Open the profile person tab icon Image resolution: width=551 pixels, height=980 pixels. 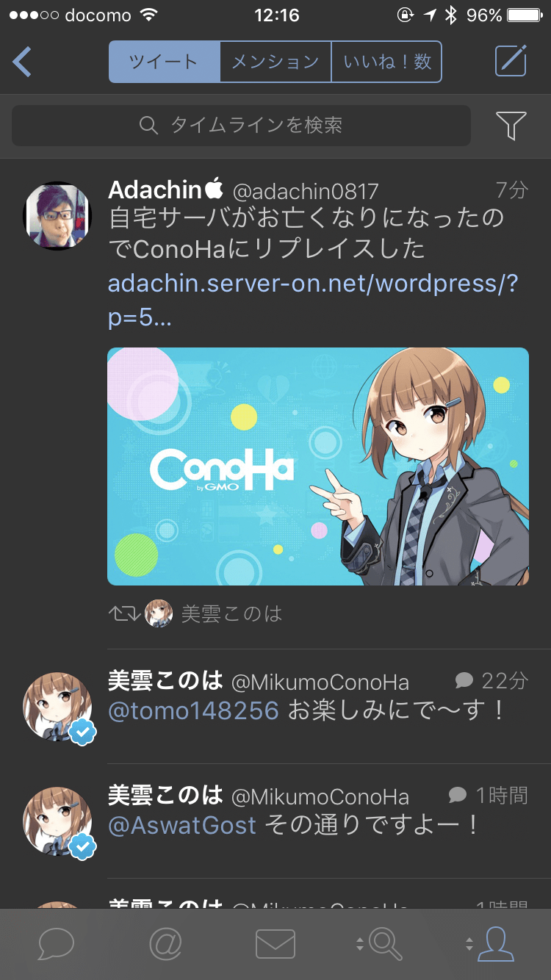coord(494,944)
